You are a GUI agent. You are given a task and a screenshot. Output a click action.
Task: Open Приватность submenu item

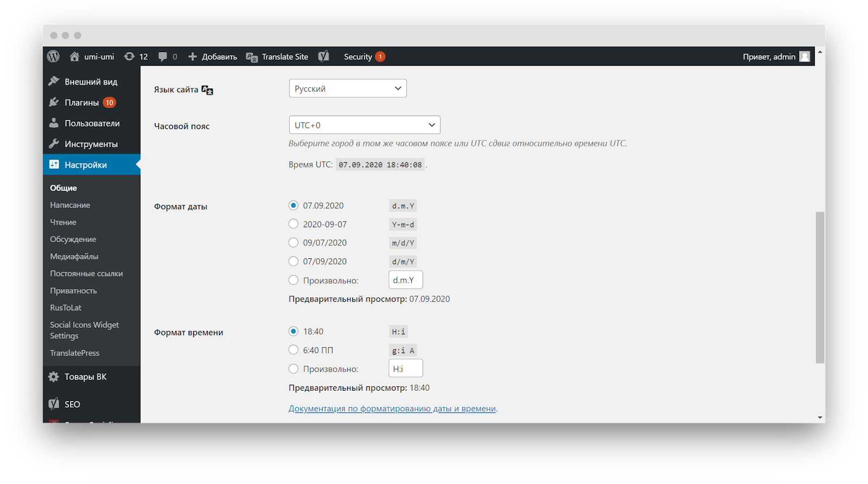point(73,290)
